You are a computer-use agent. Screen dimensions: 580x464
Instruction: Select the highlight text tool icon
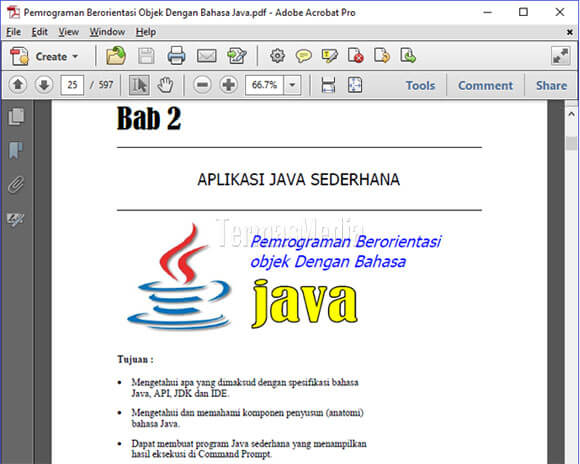pyautogui.click(x=329, y=56)
